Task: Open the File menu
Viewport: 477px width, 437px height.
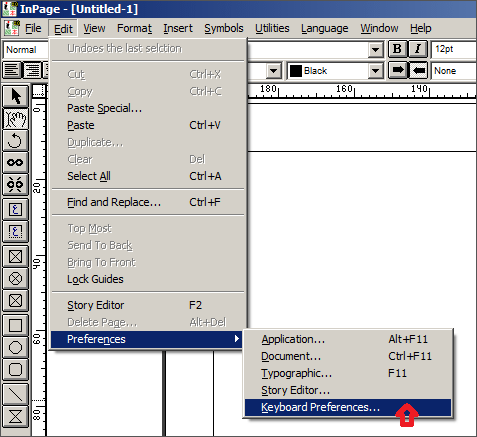Action: pyautogui.click(x=33, y=28)
